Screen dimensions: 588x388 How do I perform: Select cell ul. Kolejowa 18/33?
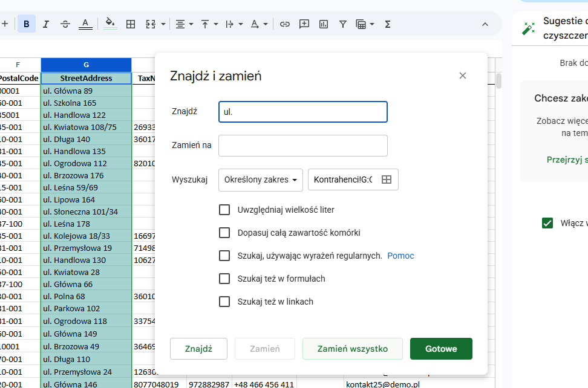point(87,236)
